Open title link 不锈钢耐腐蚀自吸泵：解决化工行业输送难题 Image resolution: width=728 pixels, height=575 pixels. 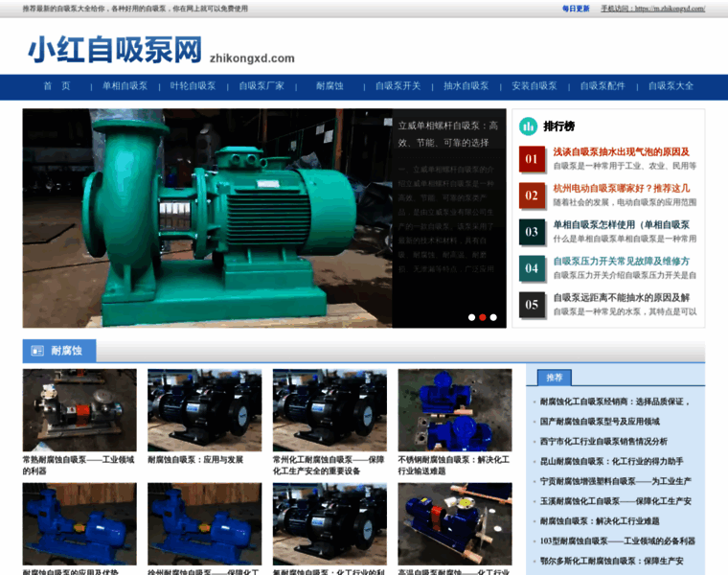click(x=454, y=466)
